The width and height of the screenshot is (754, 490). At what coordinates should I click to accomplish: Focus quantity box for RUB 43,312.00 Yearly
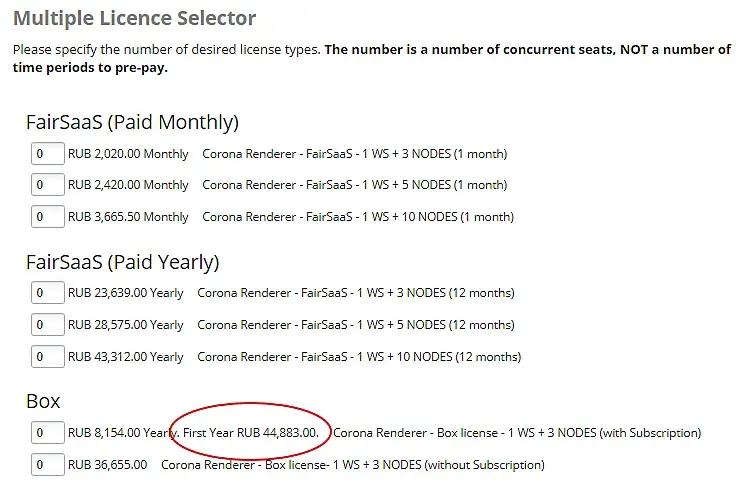48,357
